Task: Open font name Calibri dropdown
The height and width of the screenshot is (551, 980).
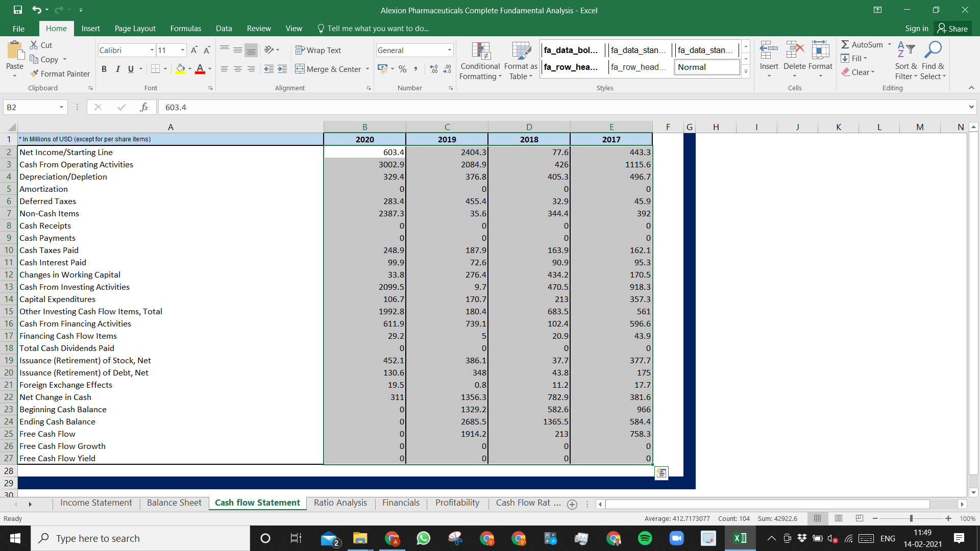Action: 152,50
